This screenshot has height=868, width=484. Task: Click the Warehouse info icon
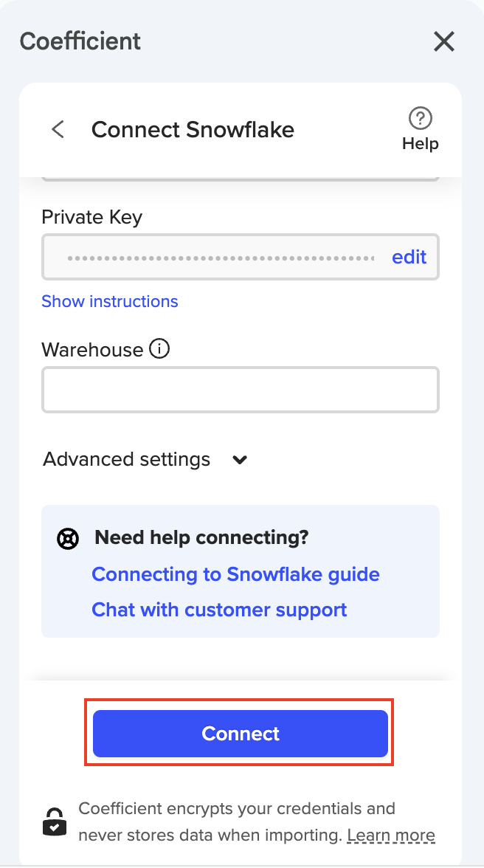click(159, 348)
